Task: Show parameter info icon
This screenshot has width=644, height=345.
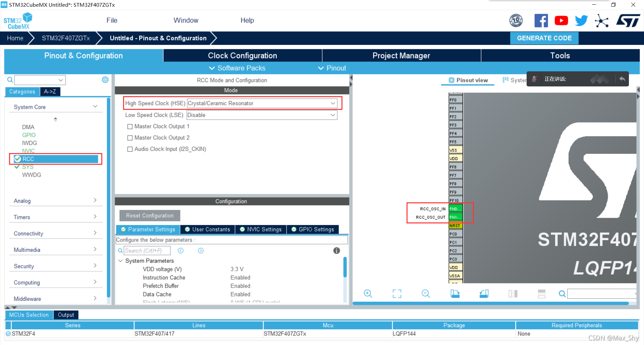Action: [336, 251]
